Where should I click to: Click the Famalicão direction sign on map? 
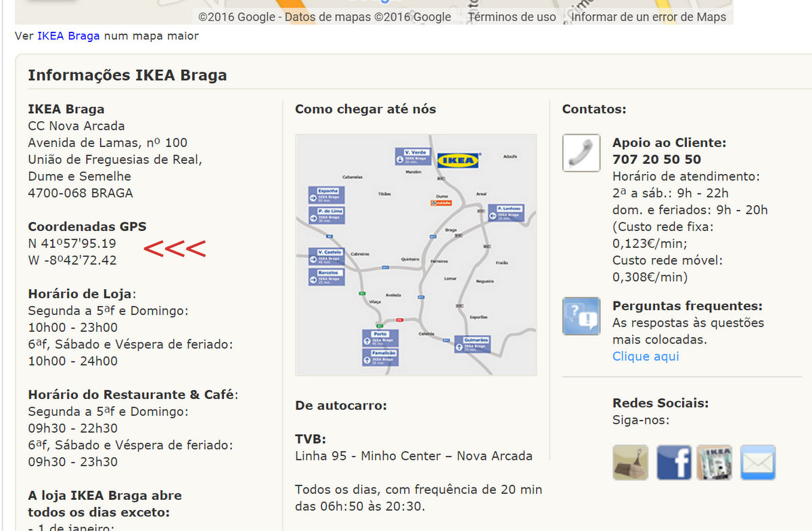(380, 357)
